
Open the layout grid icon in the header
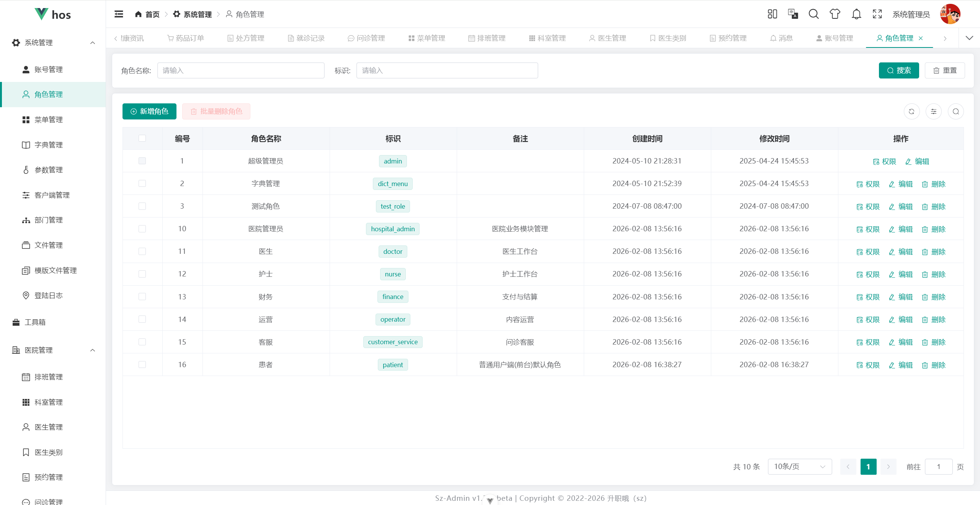coord(772,14)
